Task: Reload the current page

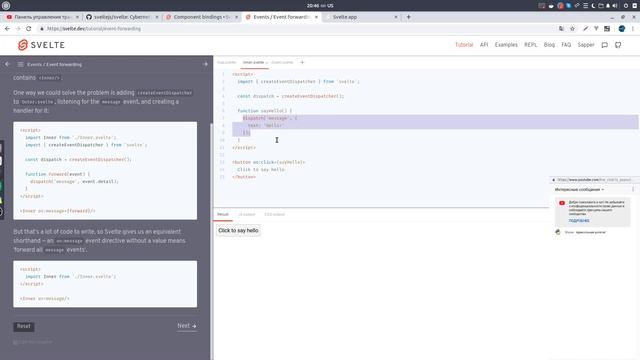Action: (x=29, y=29)
